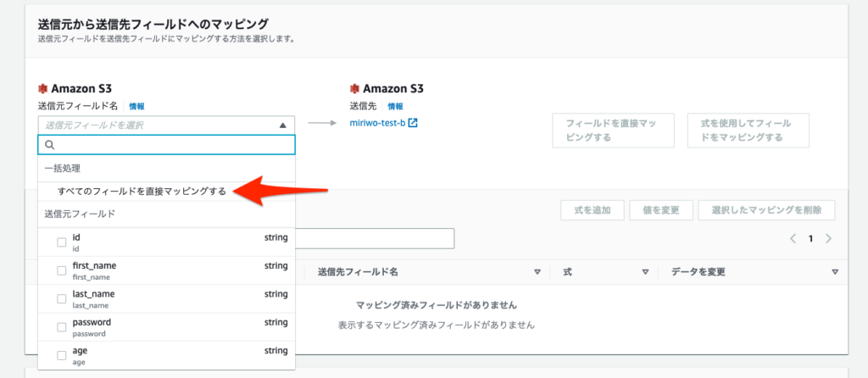The height and width of the screenshot is (378, 868).
Task: Click 式を使用してフィールドをマッピングする button
Action: pyautogui.click(x=748, y=131)
